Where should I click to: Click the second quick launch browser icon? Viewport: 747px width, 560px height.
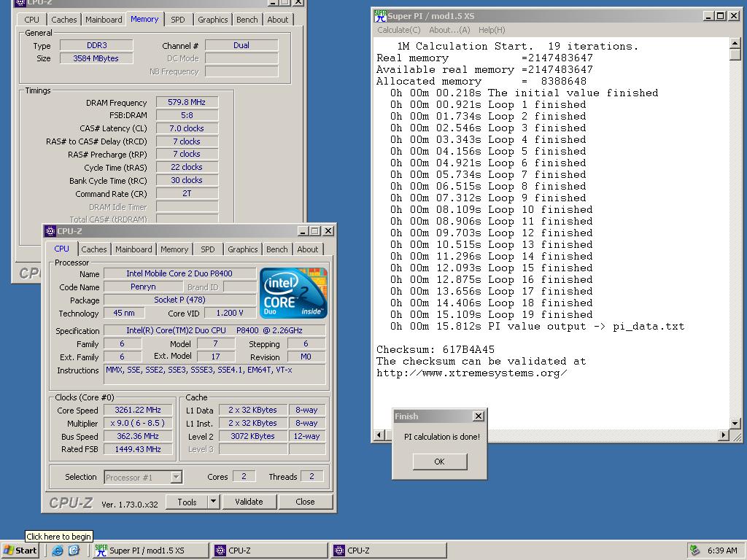[74, 551]
